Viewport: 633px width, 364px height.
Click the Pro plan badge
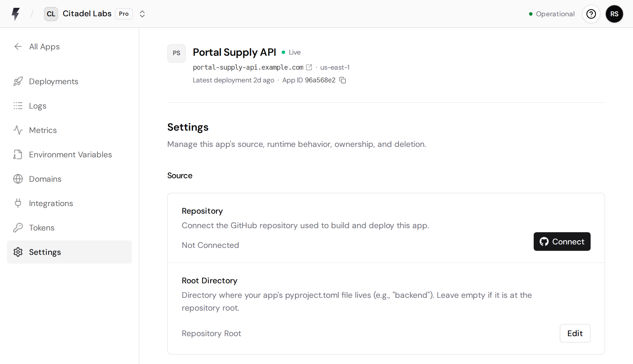(124, 14)
